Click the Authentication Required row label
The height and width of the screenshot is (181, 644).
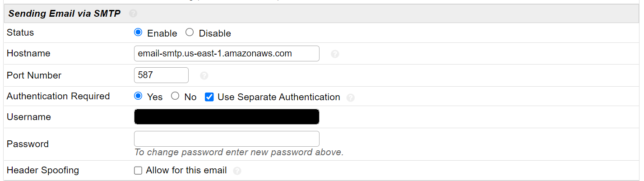pos(58,96)
